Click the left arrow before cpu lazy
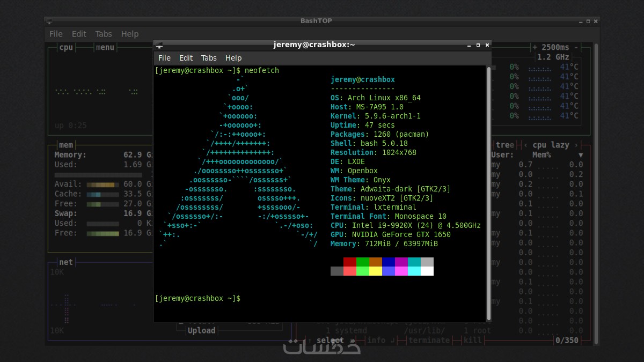This screenshot has height=362, width=644. tap(526, 145)
